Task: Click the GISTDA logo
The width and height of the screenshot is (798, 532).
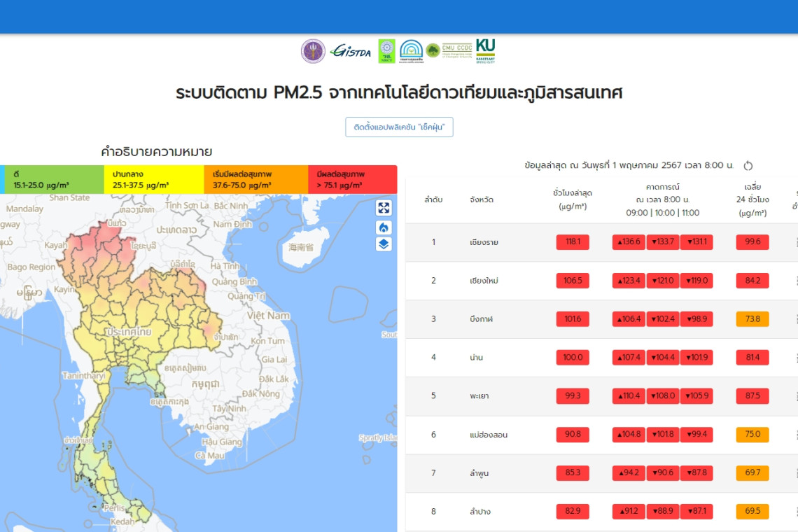Action: (x=351, y=51)
